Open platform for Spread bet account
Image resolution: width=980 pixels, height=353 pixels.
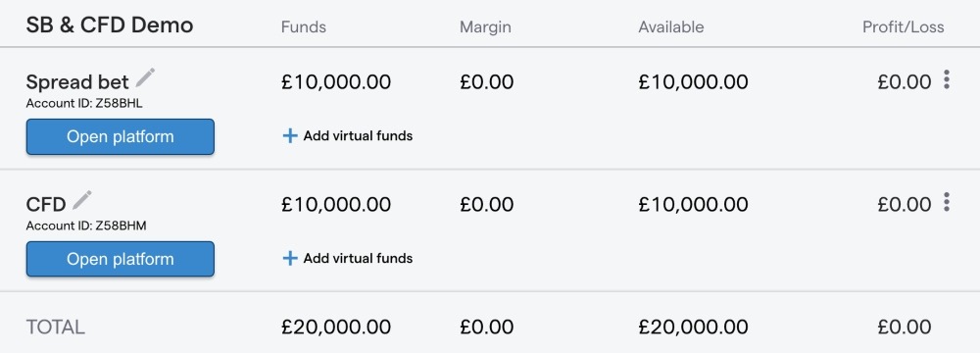click(120, 136)
